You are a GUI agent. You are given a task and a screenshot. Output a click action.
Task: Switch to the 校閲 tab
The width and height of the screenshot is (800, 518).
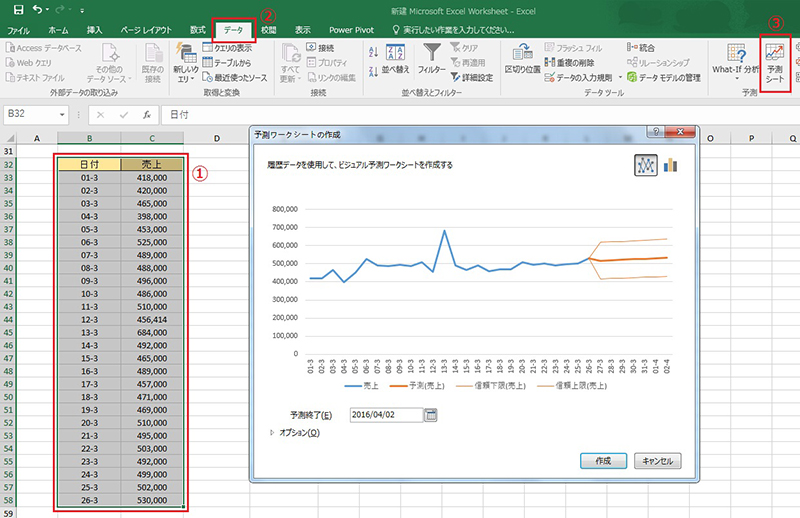pyautogui.click(x=269, y=30)
